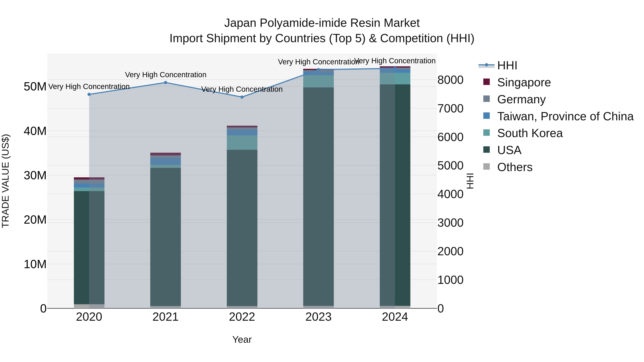Click the 2021 Very High Concentration annotation
The height and width of the screenshot is (362, 644).
coord(165,75)
